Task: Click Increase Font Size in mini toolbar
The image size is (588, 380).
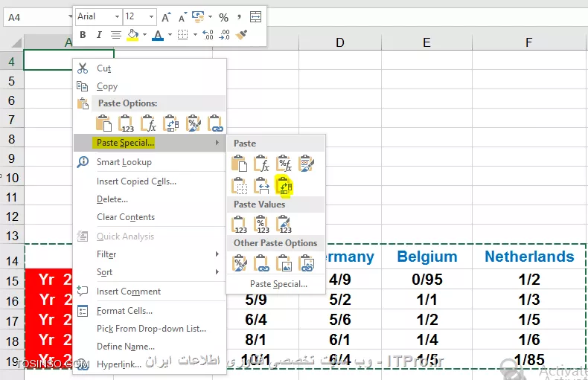Action: point(166,17)
